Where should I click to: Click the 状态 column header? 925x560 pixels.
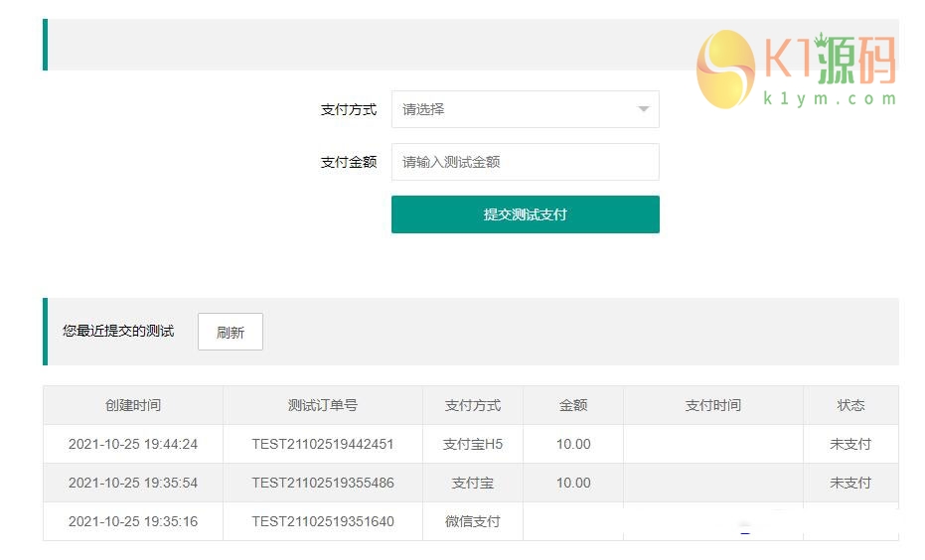(850, 405)
